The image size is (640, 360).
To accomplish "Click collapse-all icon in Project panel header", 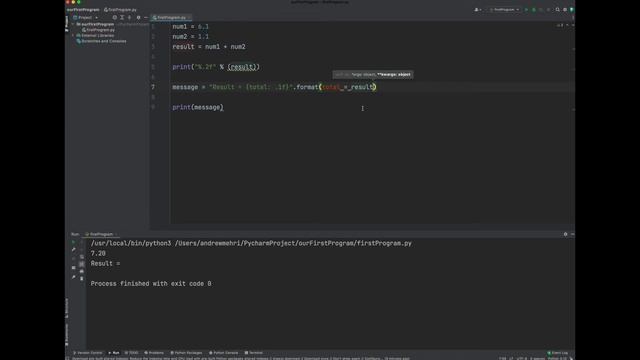I will click(129, 18).
